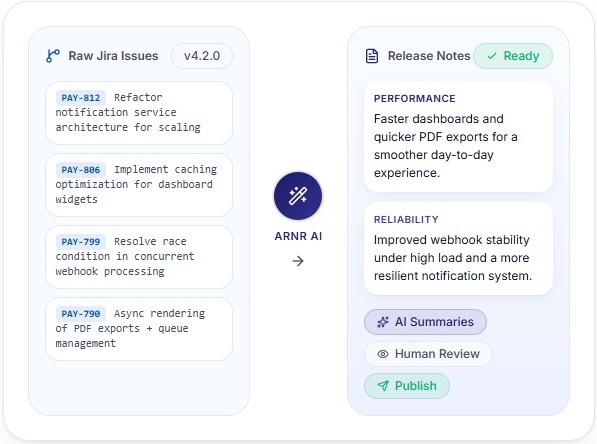597x444 pixels.
Task: Choose the Human Review chip
Action: pos(428,354)
